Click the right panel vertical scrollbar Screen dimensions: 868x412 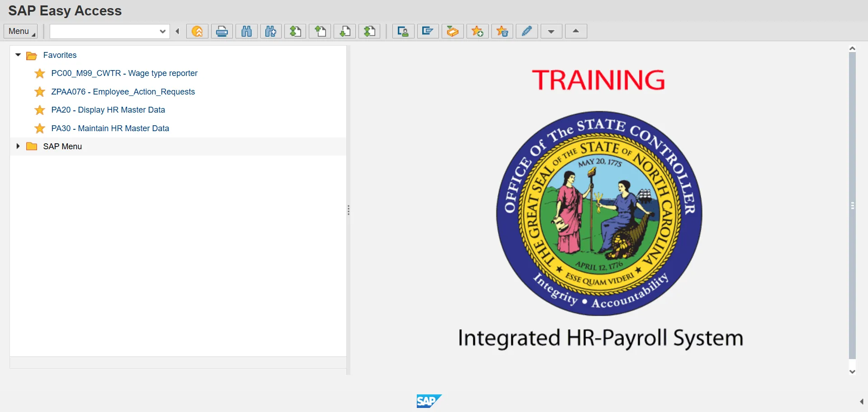tap(852, 206)
